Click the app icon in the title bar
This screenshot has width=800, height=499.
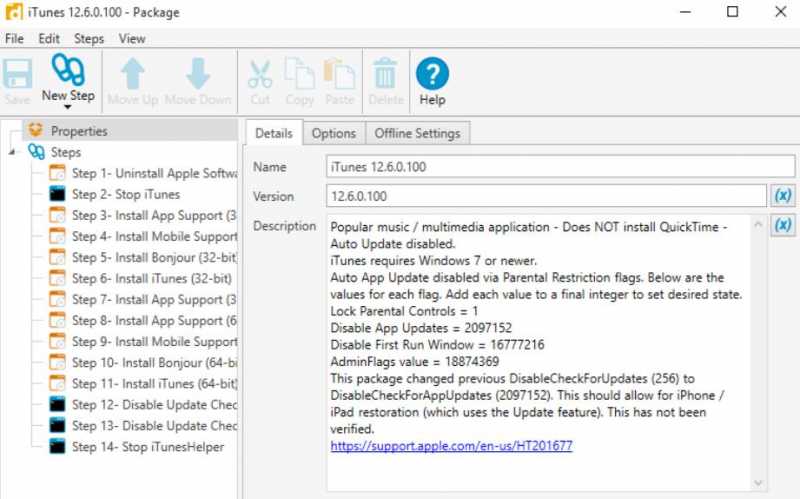pyautogui.click(x=14, y=12)
